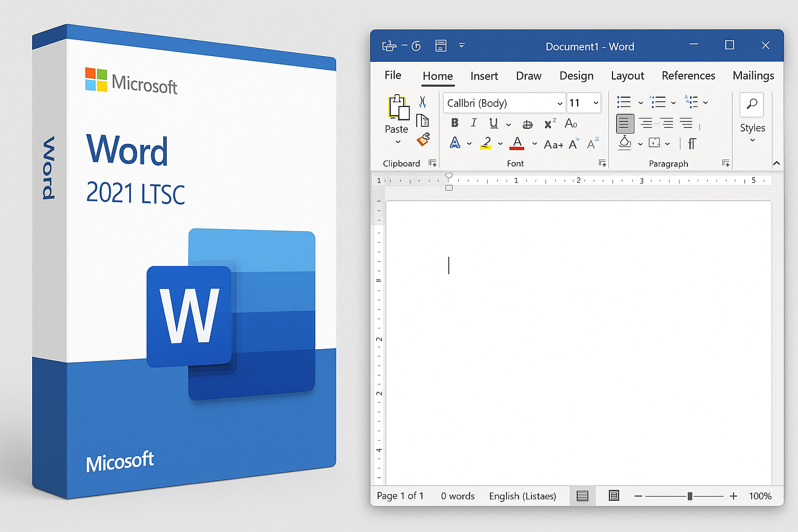Click the Cut scissors icon
Image resolution: width=798 pixels, height=532 pixels.
[x=422, y=102]
